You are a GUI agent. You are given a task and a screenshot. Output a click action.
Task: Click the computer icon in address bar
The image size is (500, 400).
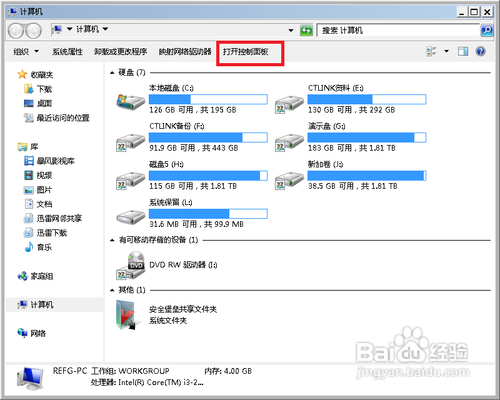[57, 30]
